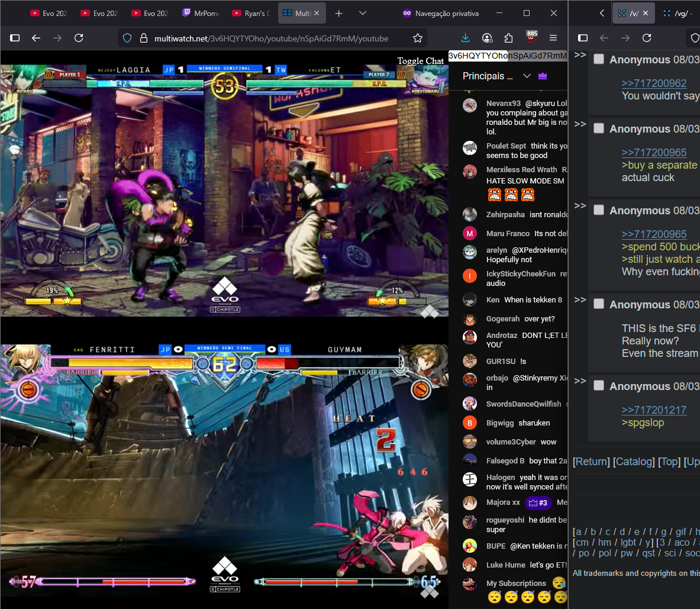Click the sidebar panel icon in the /v/ window
Screen dimensions: 700x609
pos(583,38)
